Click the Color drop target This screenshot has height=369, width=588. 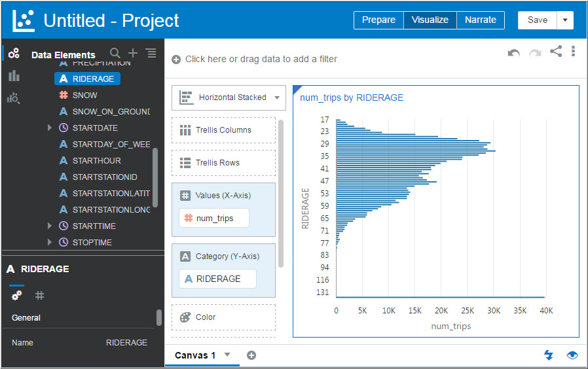tap(224, 317)
